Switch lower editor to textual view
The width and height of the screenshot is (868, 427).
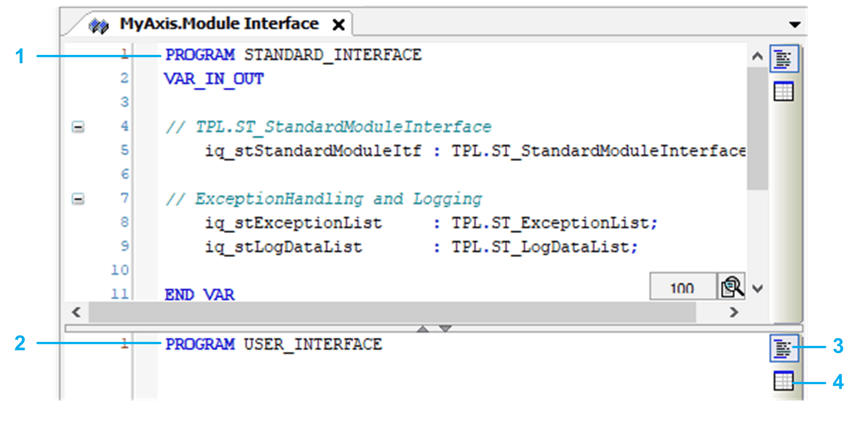(784, 348)
